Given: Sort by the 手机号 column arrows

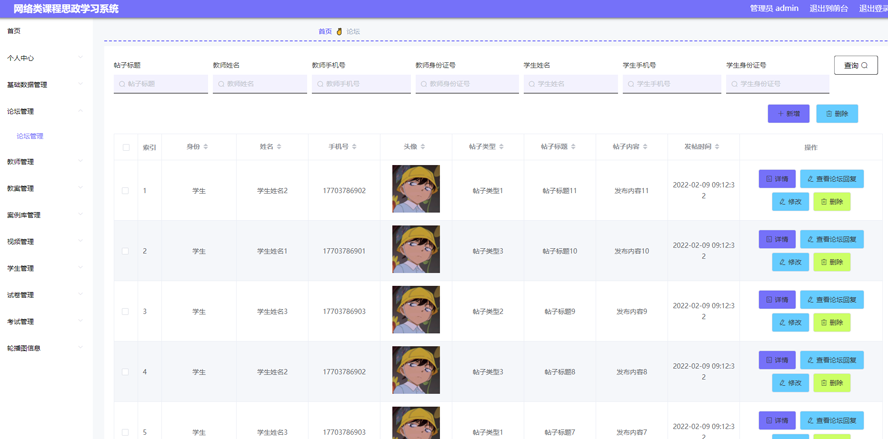Looking at the screenshot, I should coord(354,147).
